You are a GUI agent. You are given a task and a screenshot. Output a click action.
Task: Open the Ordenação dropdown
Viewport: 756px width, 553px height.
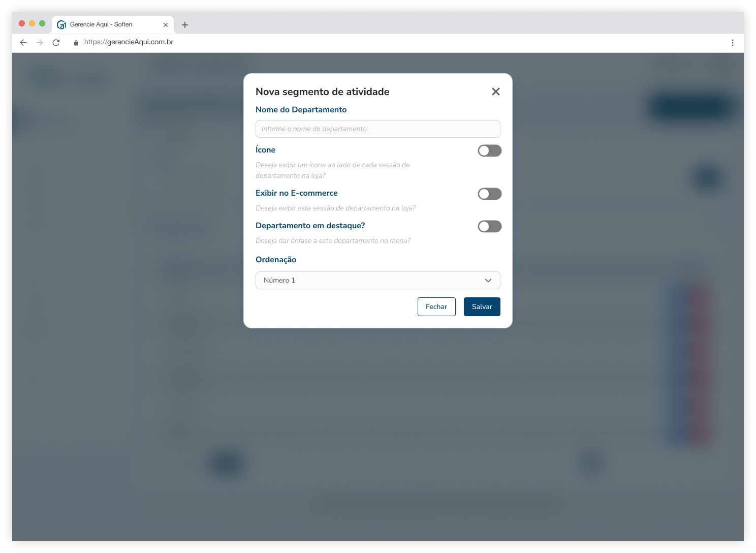pos(378,280)
